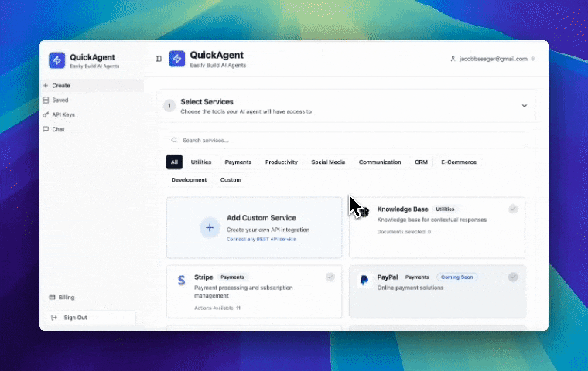Click the search magnifier icon
Image resolution: width=588 pixels, height=371 pixels.
pyautogui.click(x=174, y=140)
